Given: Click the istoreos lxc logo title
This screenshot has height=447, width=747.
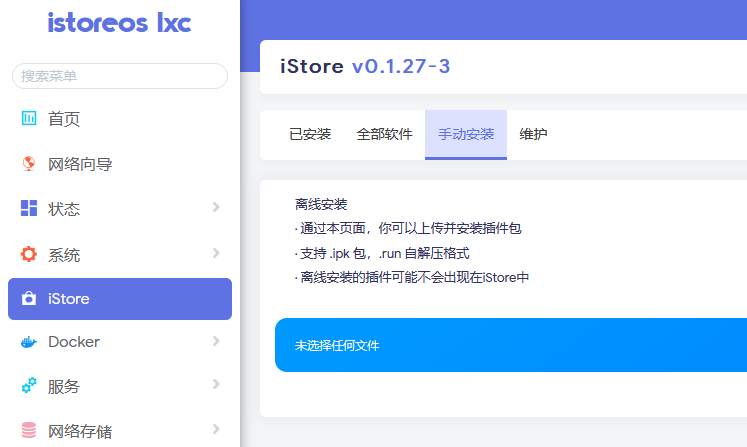Looking at the screenshot, I should 120,23.
